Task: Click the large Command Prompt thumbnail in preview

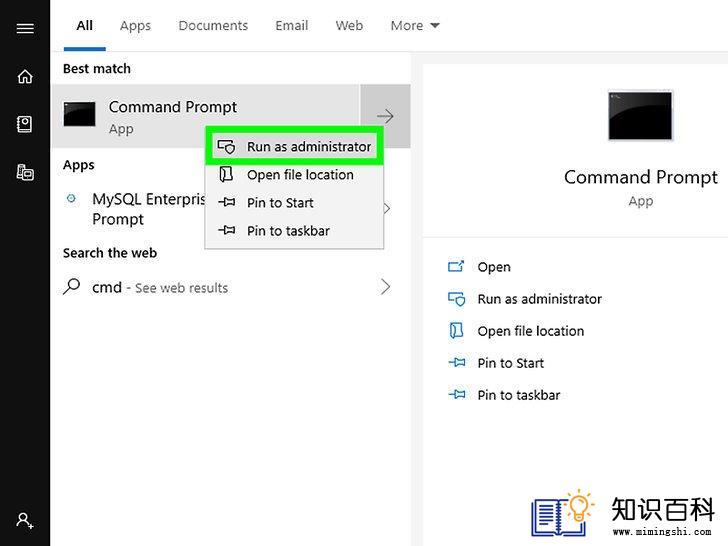Action: tap(640, 115)
